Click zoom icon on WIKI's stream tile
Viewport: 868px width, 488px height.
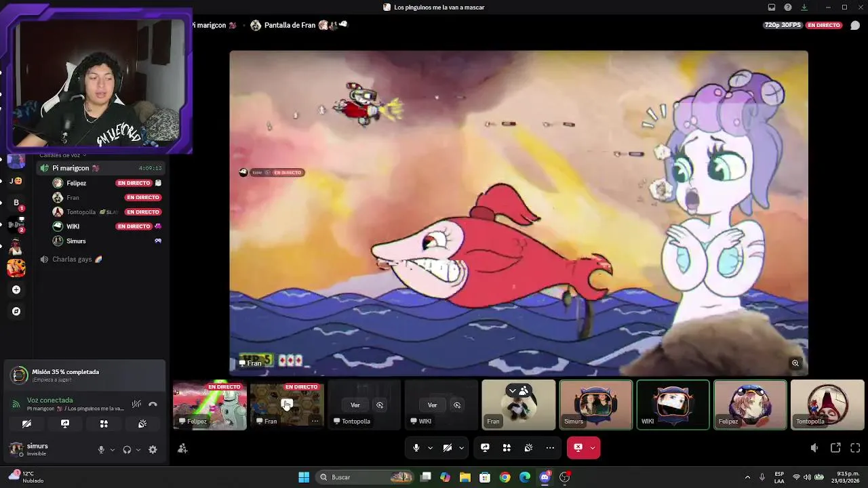pos(457,405)
